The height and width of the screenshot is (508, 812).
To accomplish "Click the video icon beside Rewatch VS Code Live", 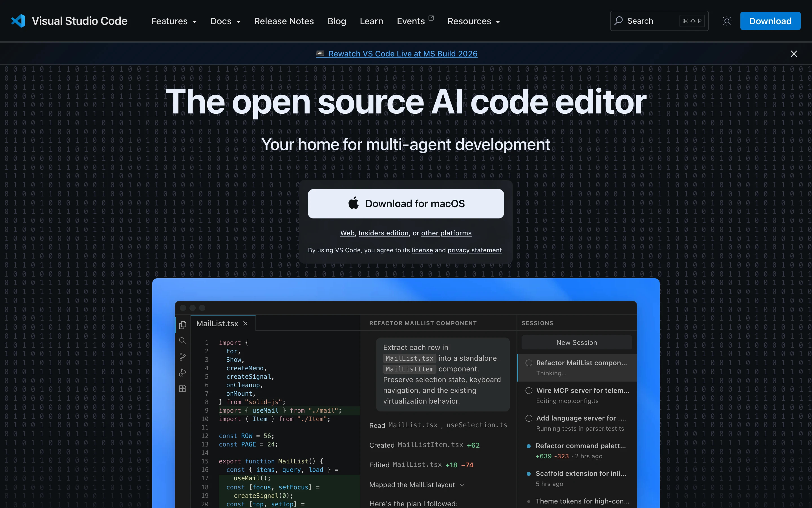I will pos(320,53).
